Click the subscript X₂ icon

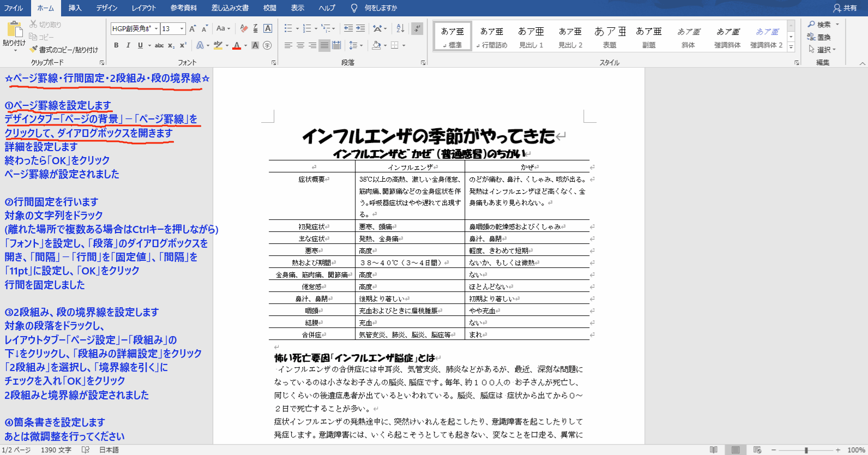coord(171,45)
